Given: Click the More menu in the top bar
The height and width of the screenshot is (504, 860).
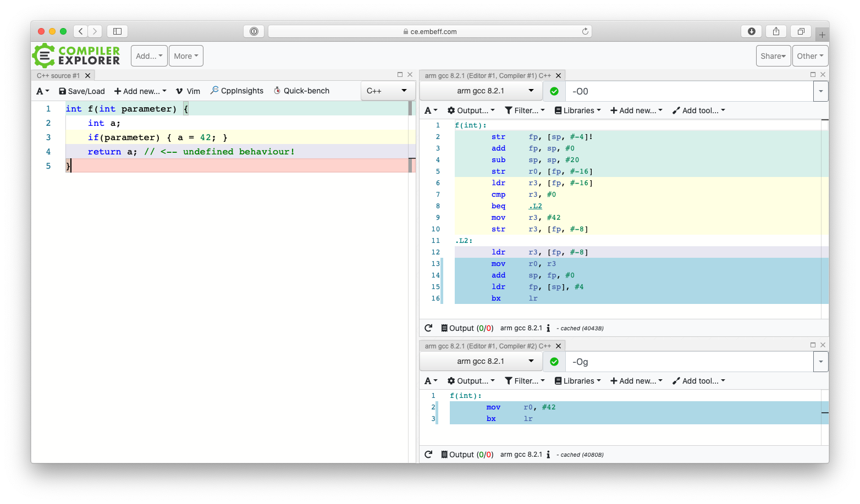Looking at the screenshot, I should tap(186, 56).
